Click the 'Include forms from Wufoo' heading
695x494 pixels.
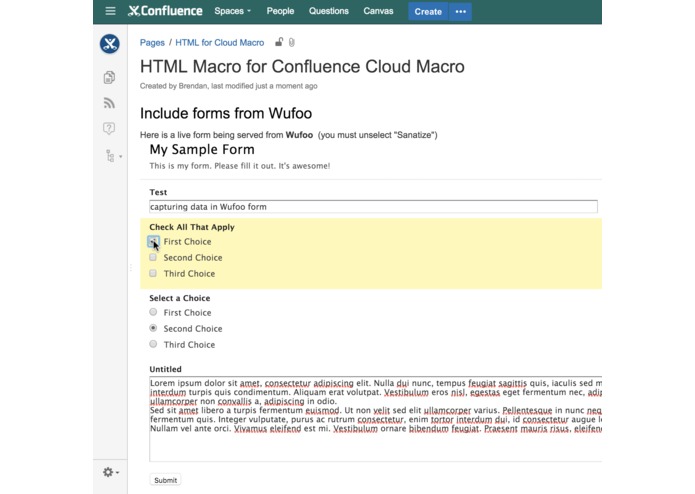226,113
